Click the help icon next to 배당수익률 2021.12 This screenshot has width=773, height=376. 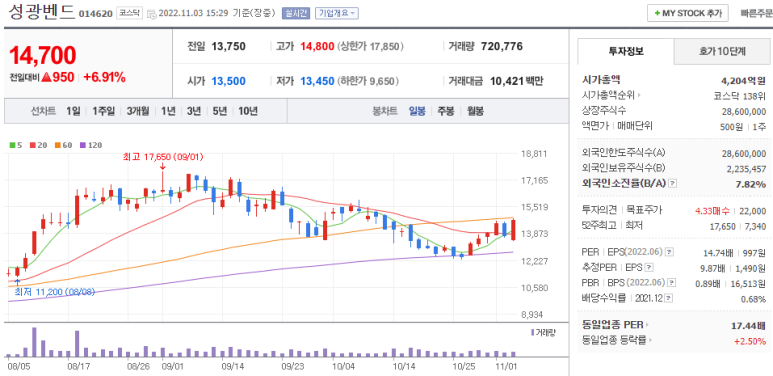coord(668,299)
